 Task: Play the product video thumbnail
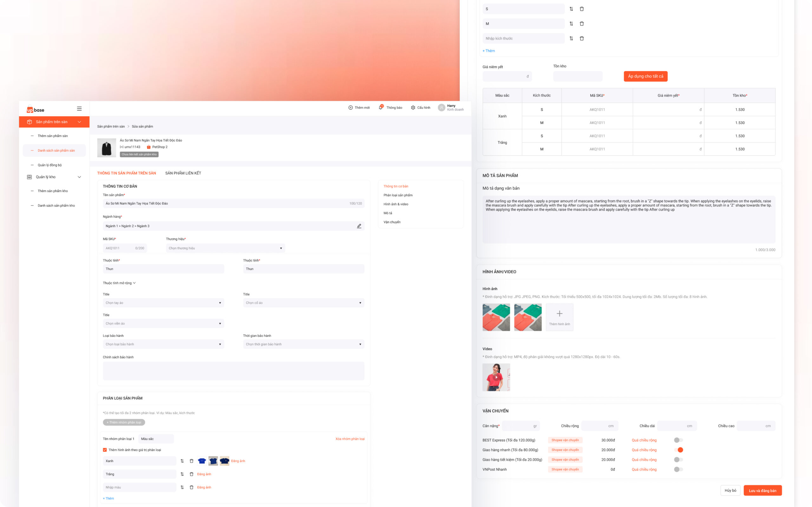click(x=496, y=377)
